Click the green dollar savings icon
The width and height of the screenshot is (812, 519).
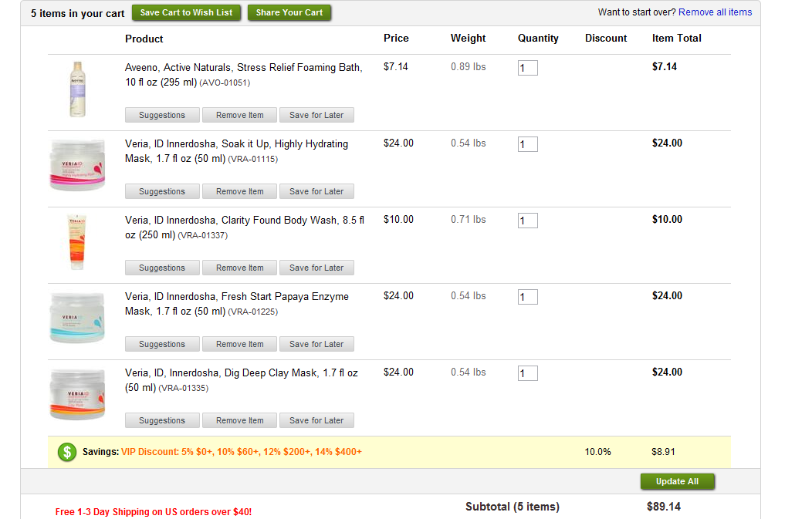(x=67, y=452)
